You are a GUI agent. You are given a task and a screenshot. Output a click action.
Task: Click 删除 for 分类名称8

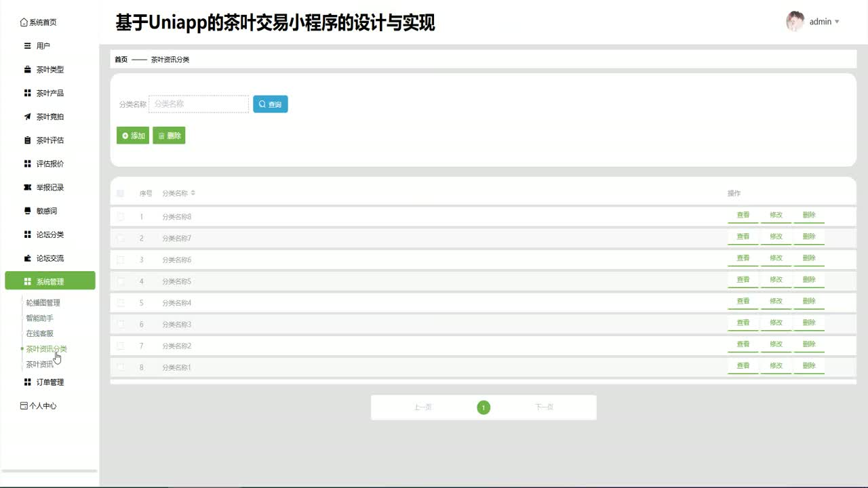coord(809,216)
